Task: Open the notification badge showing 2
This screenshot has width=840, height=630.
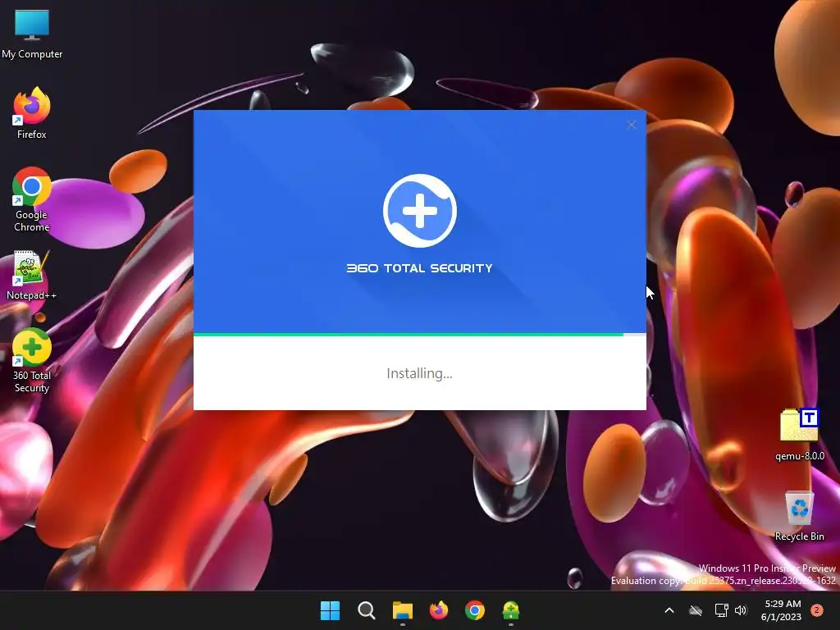Action: click(x=817, y=610)
